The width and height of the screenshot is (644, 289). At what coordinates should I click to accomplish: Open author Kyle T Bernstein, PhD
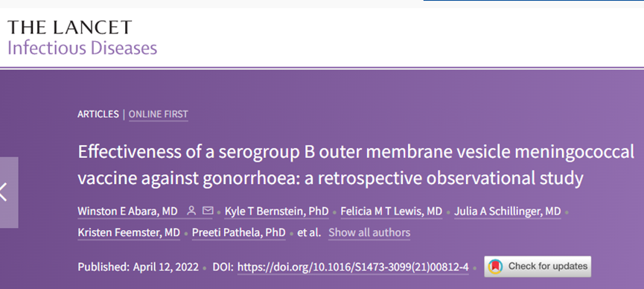click(276, 212)
